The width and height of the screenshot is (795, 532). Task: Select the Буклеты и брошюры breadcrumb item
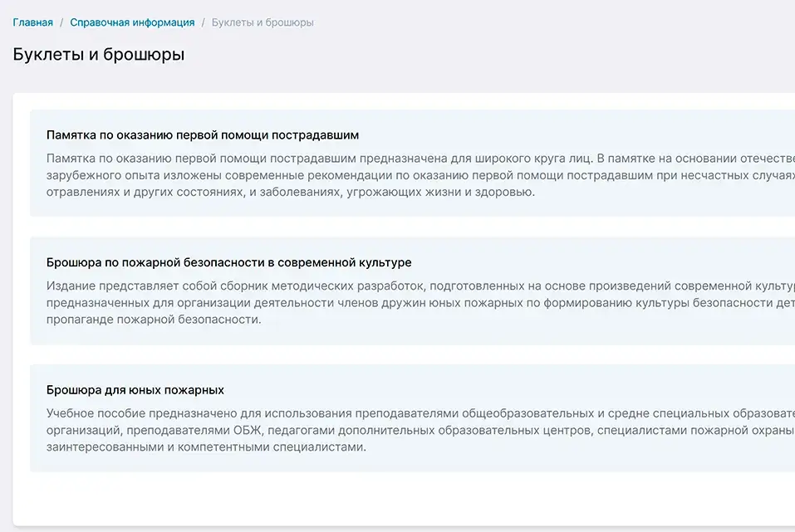point(263,22)
